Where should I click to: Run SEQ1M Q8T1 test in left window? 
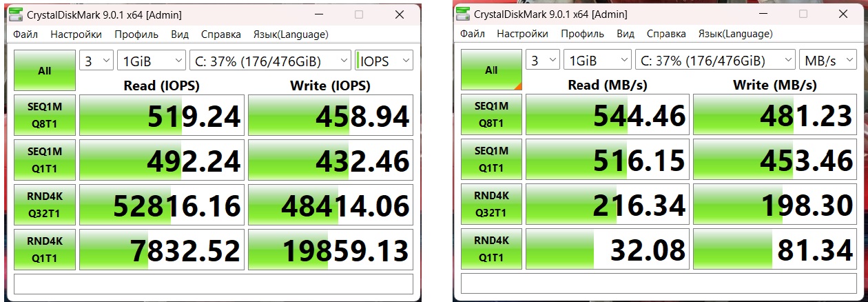(x=45, y=115)
